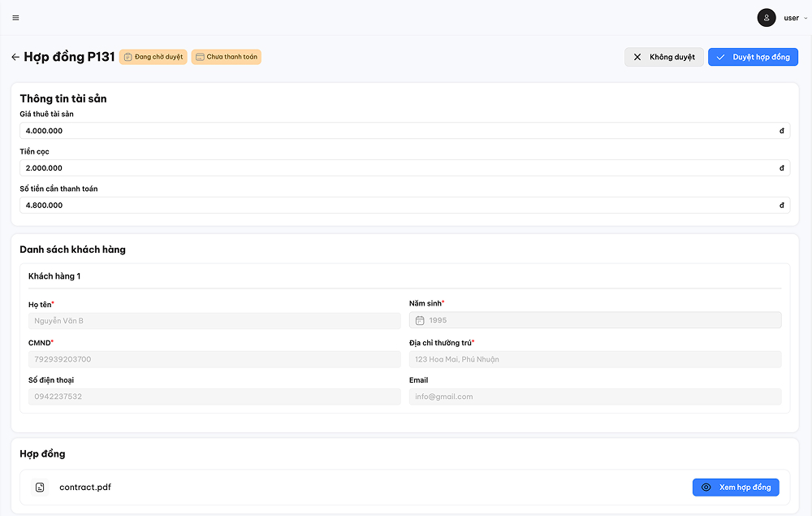Click the Năm sinh field showing 1995
The image size is (812, 516).
(595, 320)
